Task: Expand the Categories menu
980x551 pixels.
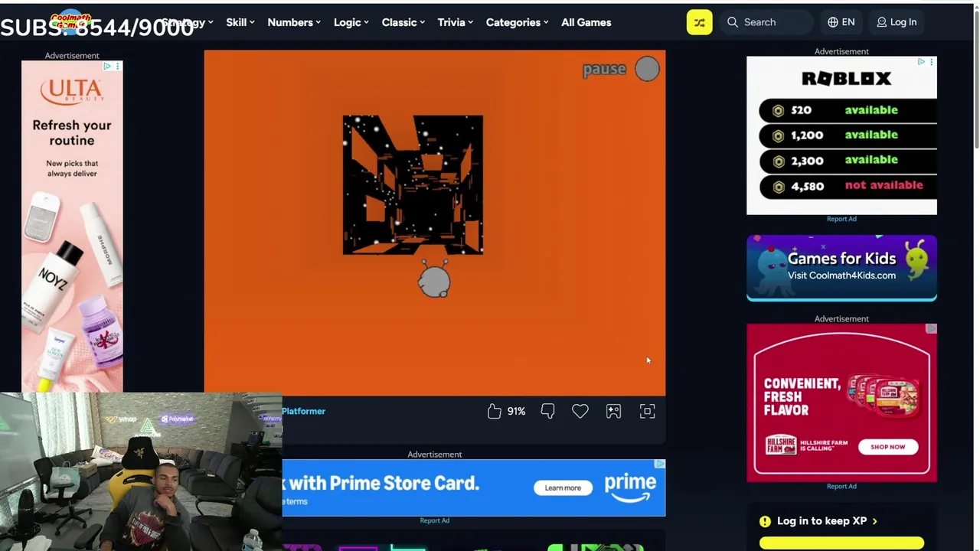Action: tap(518, 22)
